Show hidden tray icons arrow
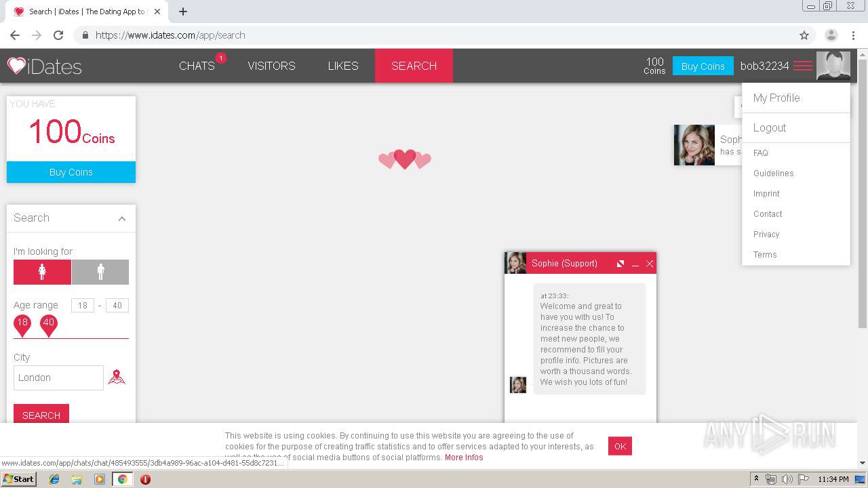868x488 pixels. 756,479
